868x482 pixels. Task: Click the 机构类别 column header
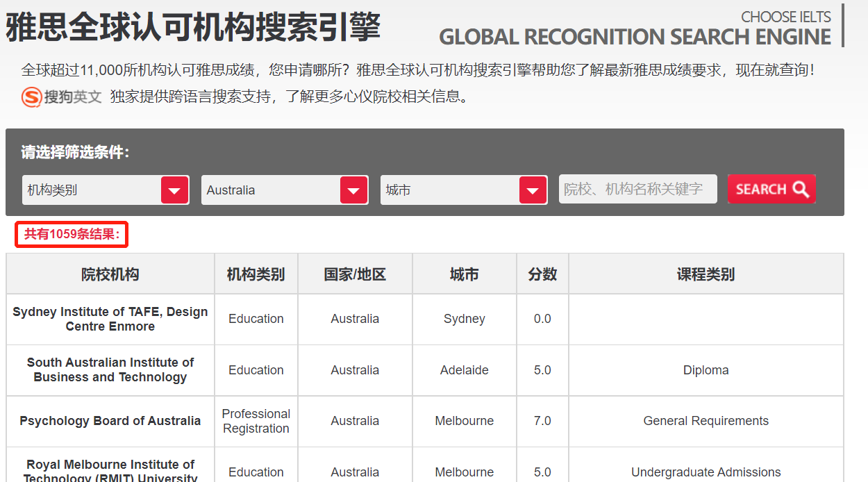pyautogui.click(x=256, y=274)
